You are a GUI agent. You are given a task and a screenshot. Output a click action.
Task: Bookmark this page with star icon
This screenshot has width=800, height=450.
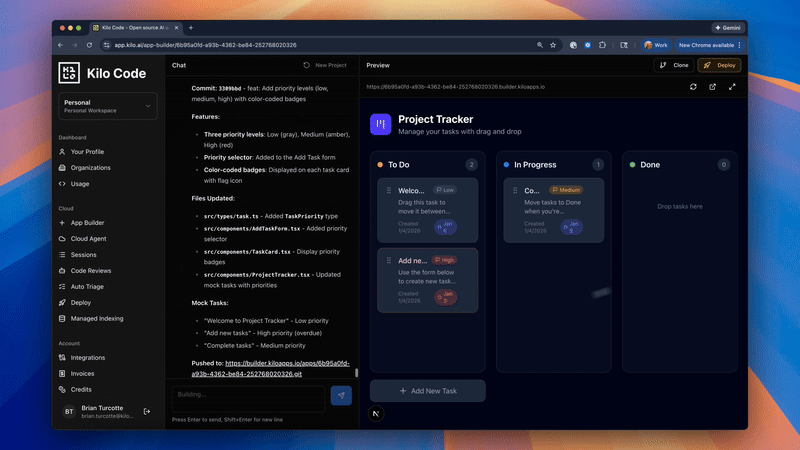(x=553, y=45)
